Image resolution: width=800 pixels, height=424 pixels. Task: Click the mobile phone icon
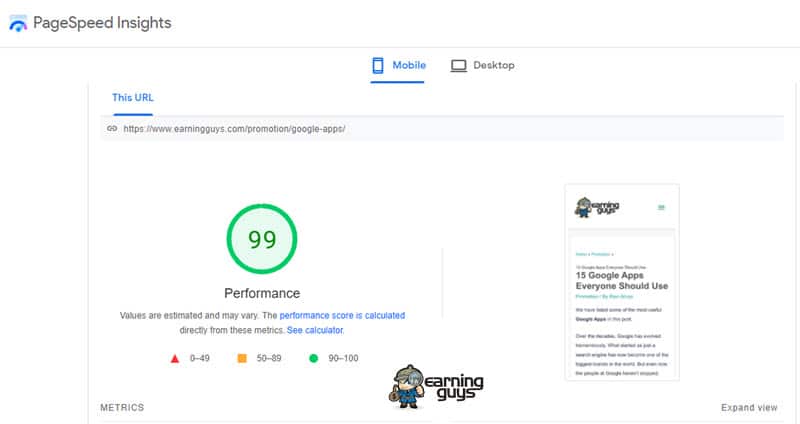(378, 66)
